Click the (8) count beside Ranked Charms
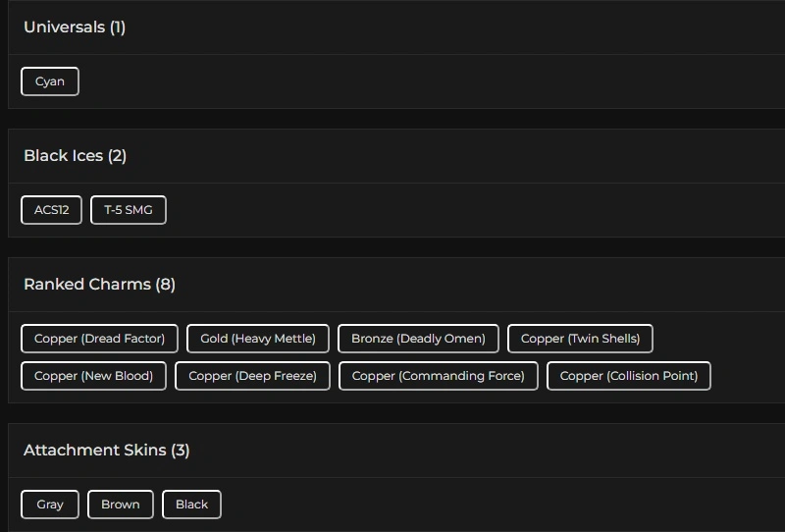Viewport: 785px width, 532px height. tap(165, 285)
